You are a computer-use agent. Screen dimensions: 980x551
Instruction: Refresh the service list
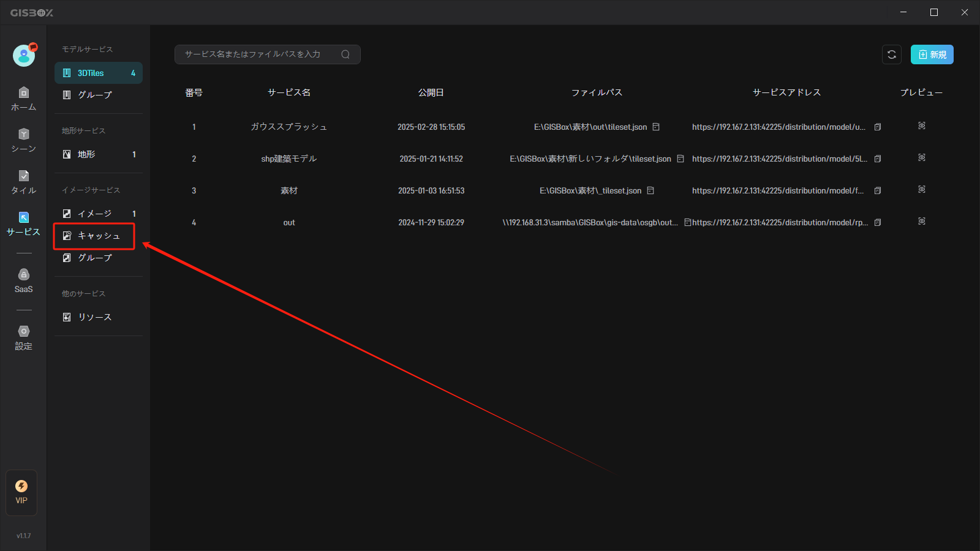click(892, 54)
